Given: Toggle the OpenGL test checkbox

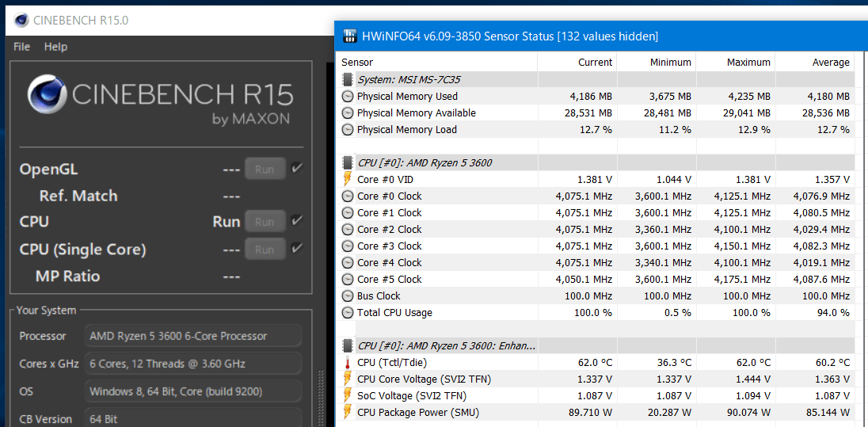Looking at the screenshot, I should coord(297,168).
